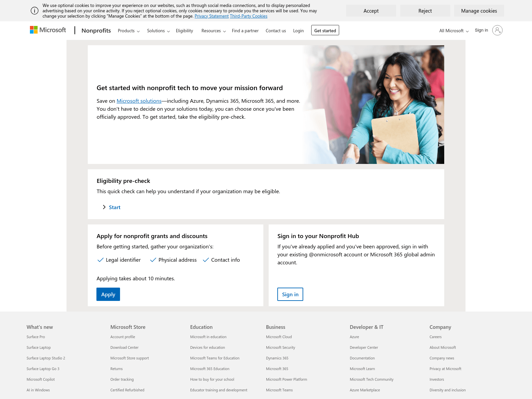Open Careers footer link
This screenshot has width=532, height=399.
[x=436, y=337]
